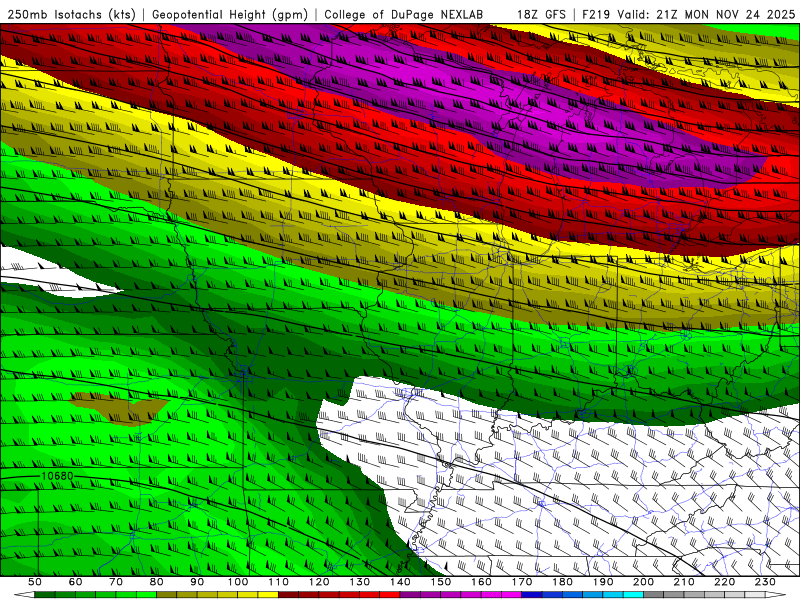800x600 pixels.
Task: Click the dark blue swatch just after 170
Action: coord(532,595)
